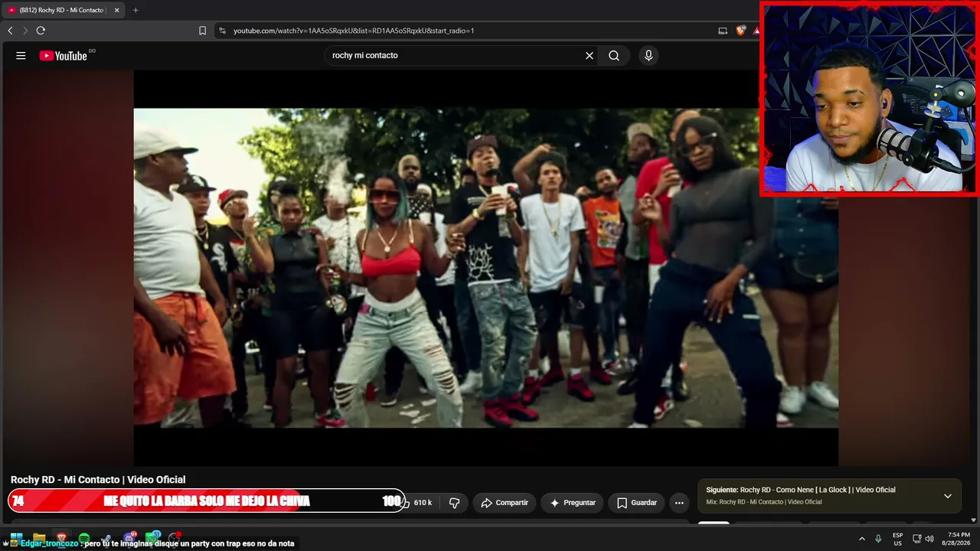The image size is (980, 551).
Task: Open the Preguntar ask button
Action: [572, 503]
